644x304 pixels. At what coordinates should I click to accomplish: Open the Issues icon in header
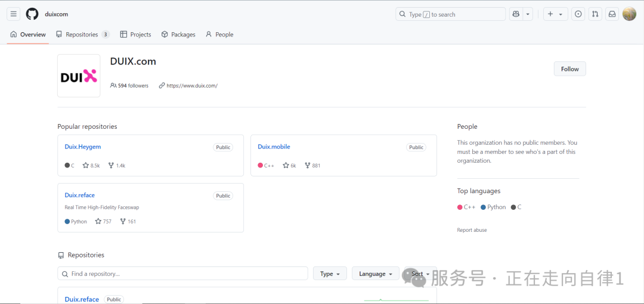(x=578, y=14)
